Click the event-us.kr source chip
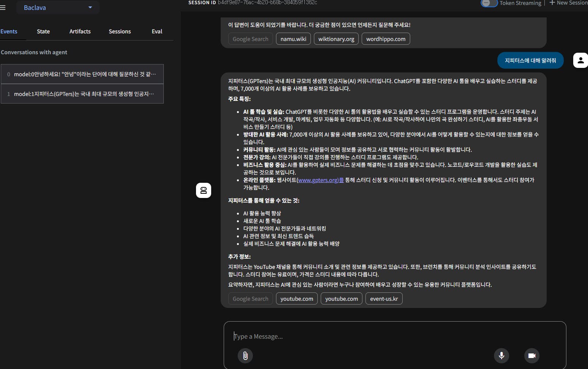The width and height of the screenshot is (588, 369). [x=384, y=299]
